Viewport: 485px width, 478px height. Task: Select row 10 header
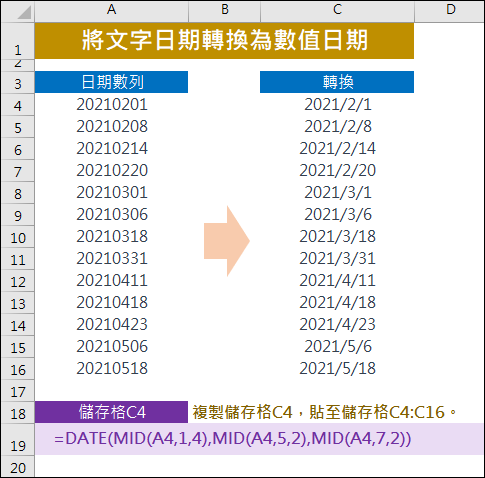pos(18,237)
